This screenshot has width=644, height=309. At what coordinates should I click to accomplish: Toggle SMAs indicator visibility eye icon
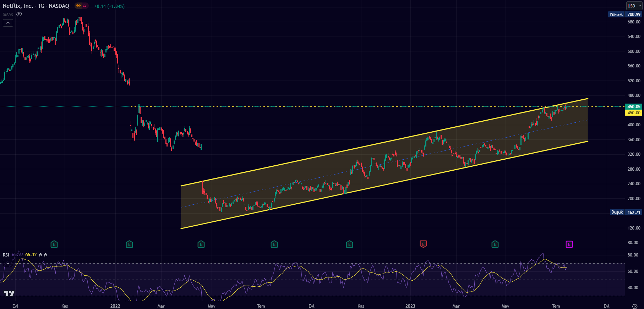(x=19, y=14)
